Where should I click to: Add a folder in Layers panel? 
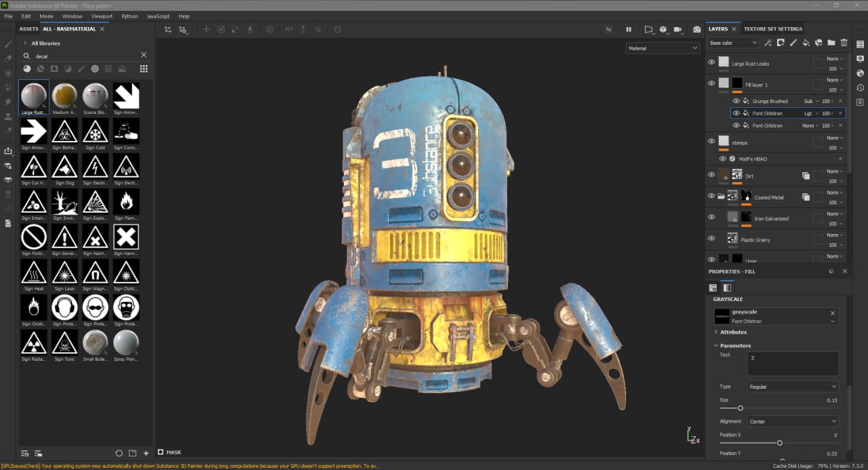pyautogui.click(x=831, y=43)
